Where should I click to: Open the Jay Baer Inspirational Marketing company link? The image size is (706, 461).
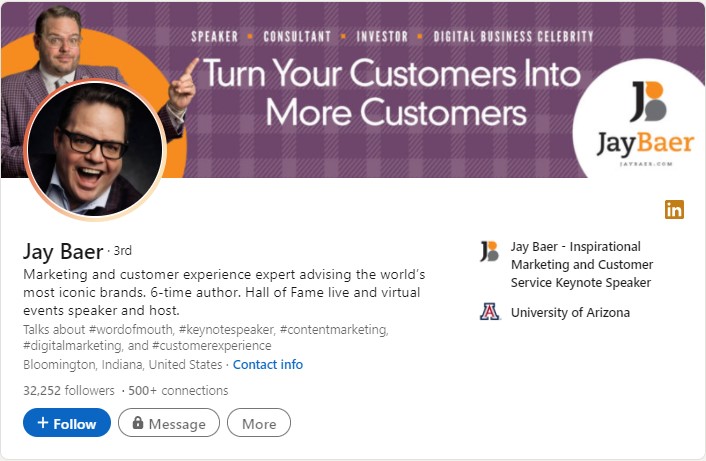(581, 265)
